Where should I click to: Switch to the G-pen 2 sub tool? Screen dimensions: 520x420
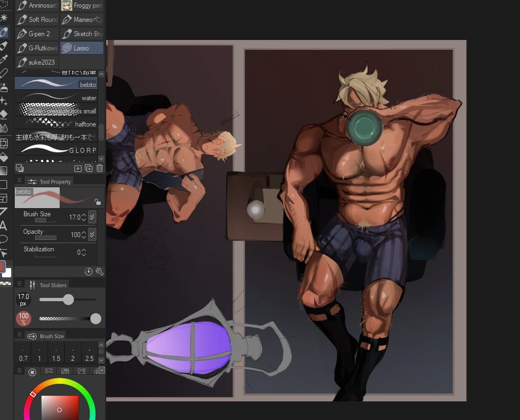pos(36,33)
